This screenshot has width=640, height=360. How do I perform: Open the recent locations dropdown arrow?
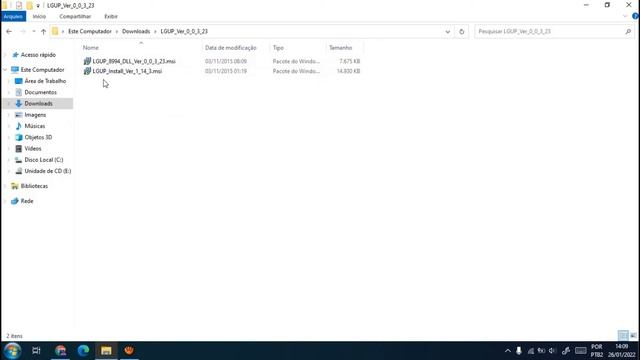point(33,31)
